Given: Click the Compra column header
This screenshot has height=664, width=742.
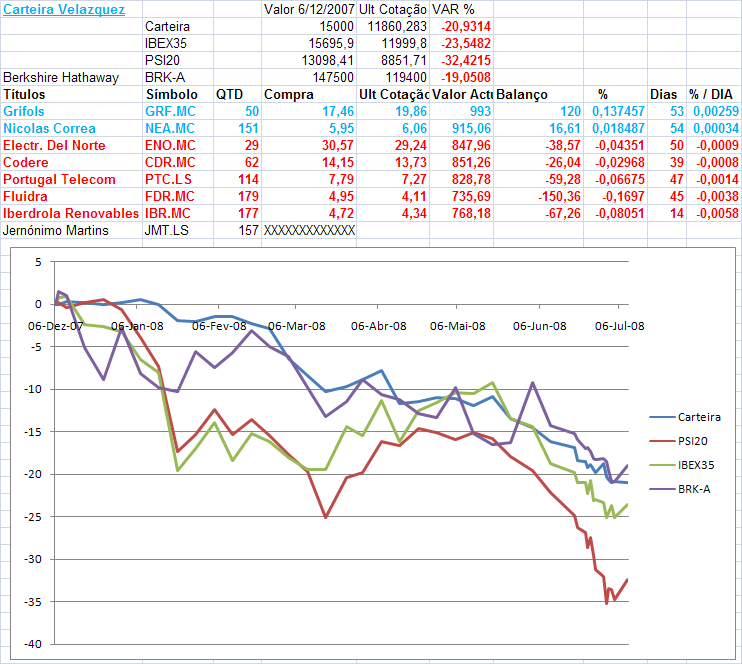Looking at the screenshot, I should 309,95.
